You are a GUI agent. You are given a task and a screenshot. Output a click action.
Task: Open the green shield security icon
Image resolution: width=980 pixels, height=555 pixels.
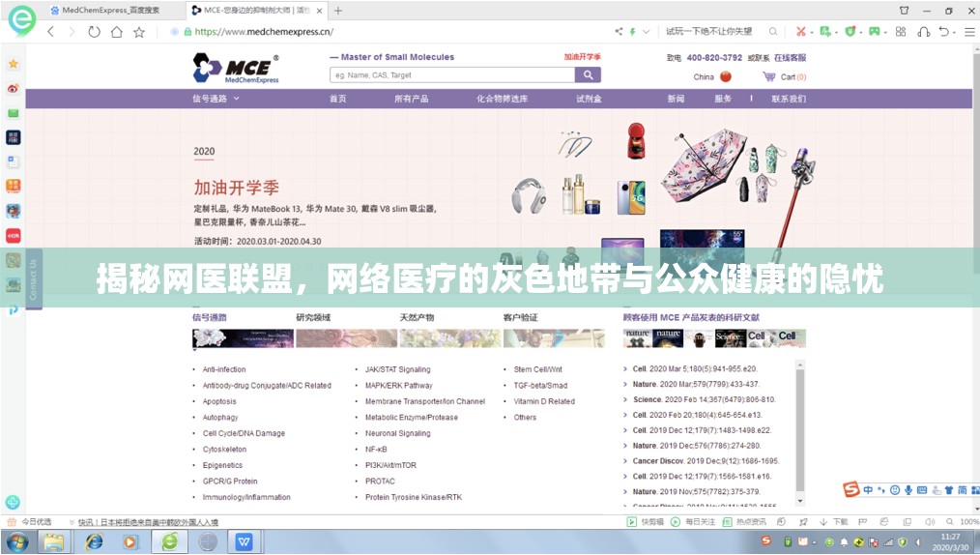[x=850, y=31]
